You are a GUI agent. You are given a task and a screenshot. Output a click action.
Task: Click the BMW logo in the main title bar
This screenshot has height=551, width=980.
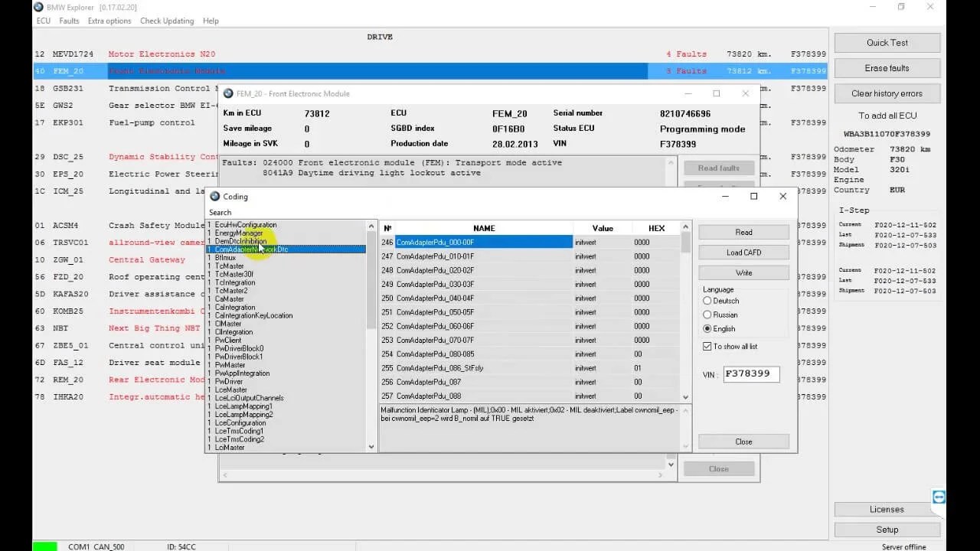[38, 7]
